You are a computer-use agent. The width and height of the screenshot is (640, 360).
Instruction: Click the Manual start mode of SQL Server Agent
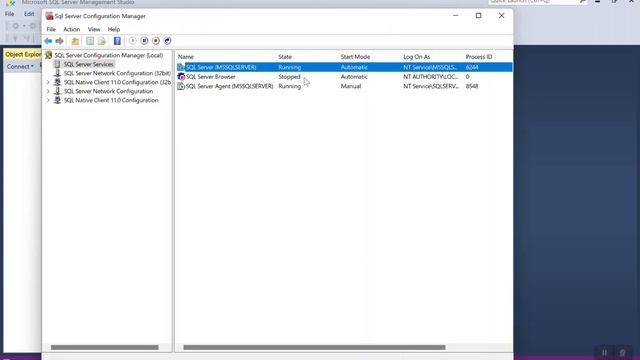(351, 86)
